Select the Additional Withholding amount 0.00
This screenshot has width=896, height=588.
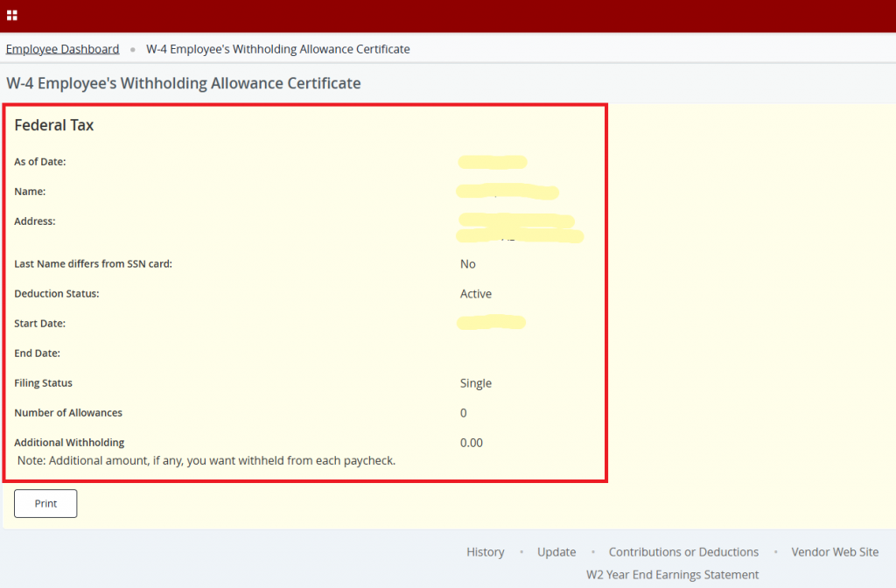[x=472, y=443]
